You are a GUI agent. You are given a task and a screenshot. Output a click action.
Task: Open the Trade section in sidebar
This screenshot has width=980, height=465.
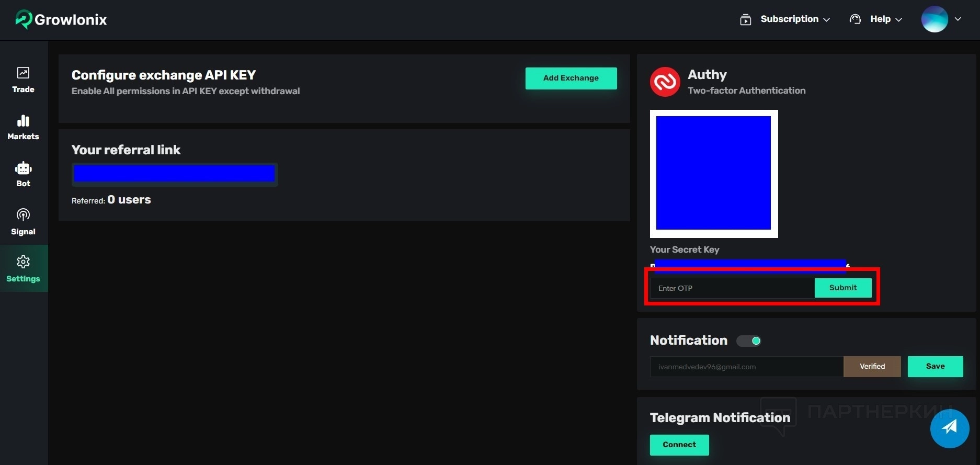(24, 80)
